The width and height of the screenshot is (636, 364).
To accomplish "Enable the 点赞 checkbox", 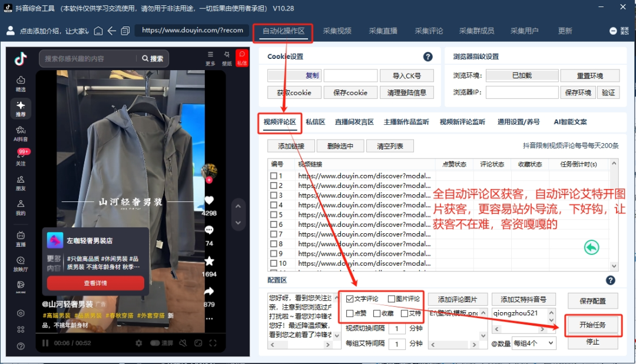I will tap(350, 313).
